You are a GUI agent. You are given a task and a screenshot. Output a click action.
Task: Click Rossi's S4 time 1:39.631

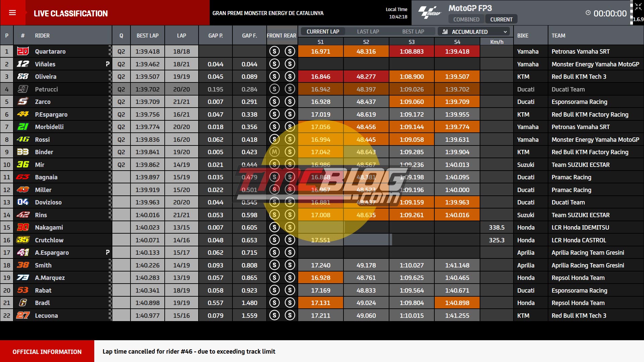tap(457, 139)
